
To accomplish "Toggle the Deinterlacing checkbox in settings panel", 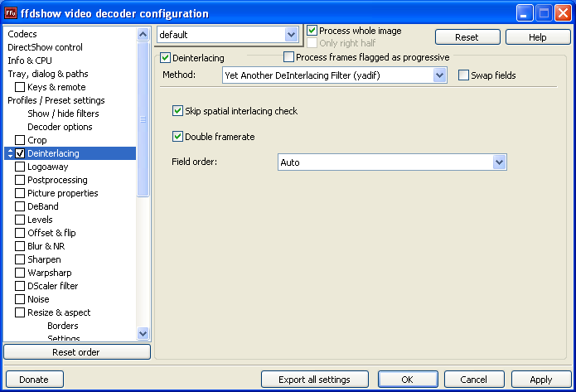I will 165,58.
